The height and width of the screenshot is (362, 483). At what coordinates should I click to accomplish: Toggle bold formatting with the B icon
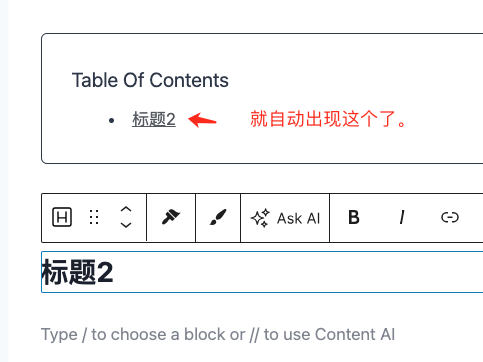354,217
